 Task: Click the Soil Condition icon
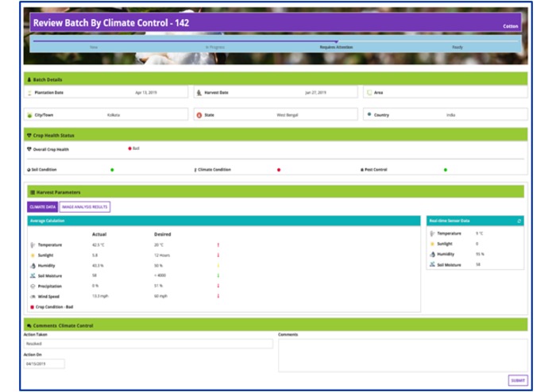click(29, 170)
